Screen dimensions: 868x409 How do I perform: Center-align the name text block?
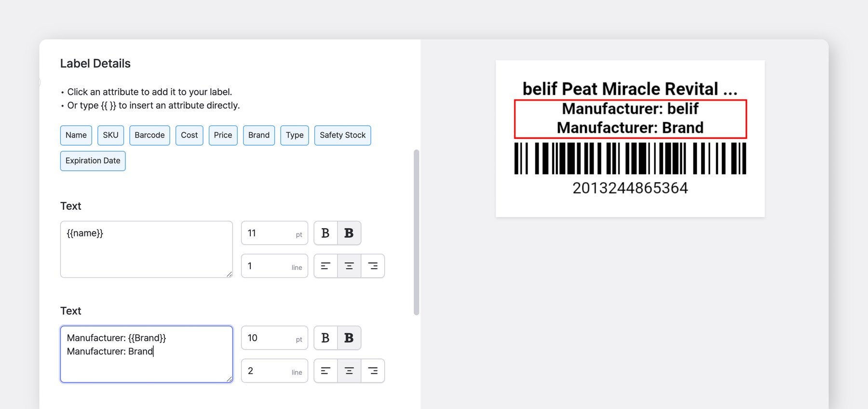(x=349, y=266)
